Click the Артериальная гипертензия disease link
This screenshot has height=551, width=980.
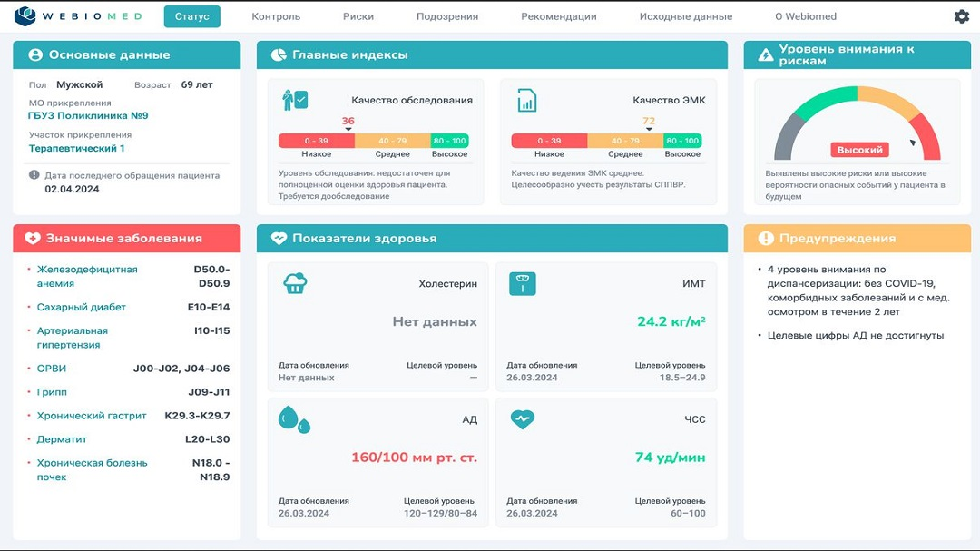coord(73,338)
